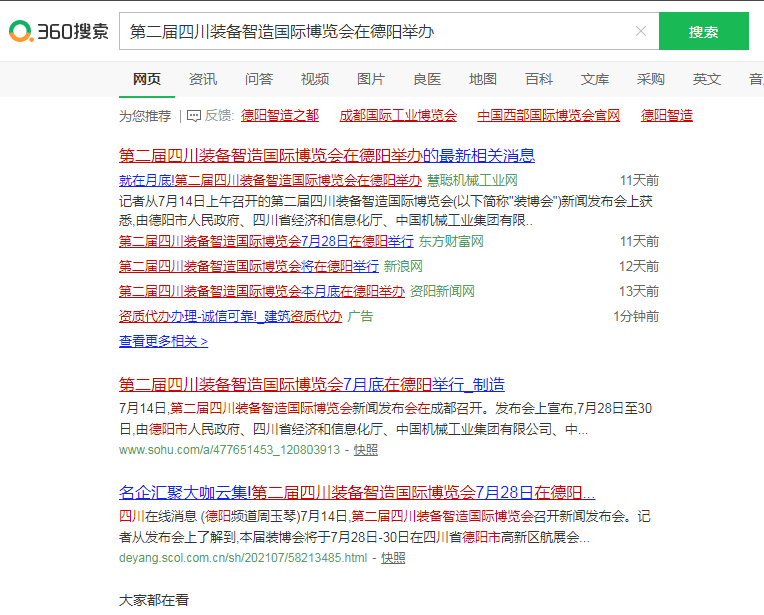
Task: Select the 采购 tab
Action: click(650, 79)
